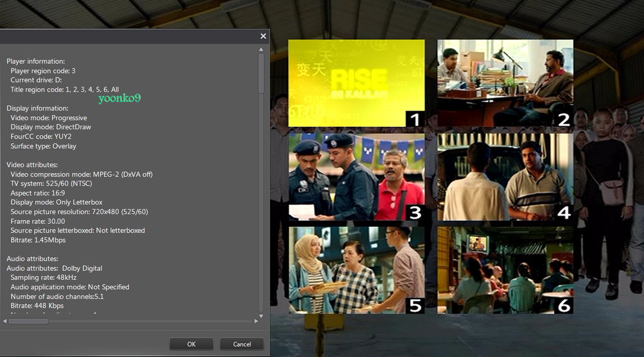The height and width of the screenshot is (357, 644).
Task: Click the Cancel button
Action: tap(242, 344)
